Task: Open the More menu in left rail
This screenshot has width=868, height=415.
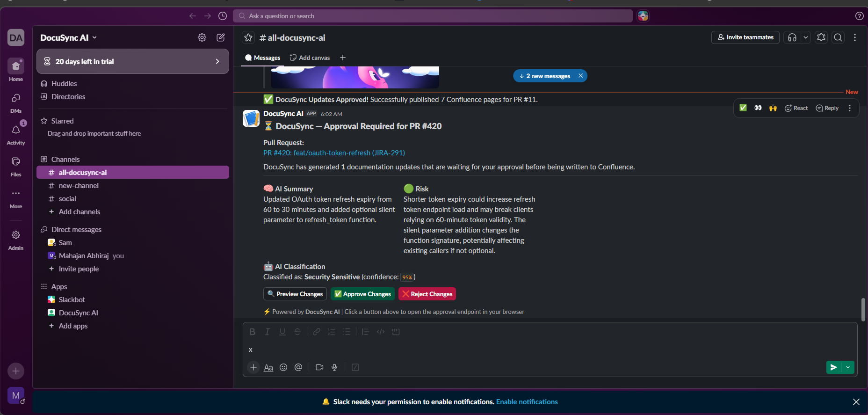Action: pos(16,198)
